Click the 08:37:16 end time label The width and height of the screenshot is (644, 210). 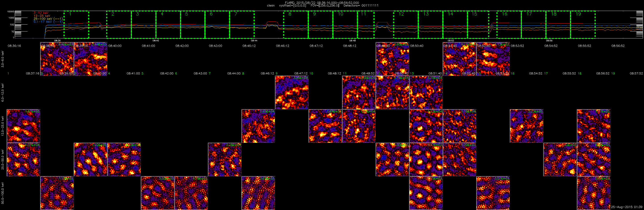pos(32,73)
